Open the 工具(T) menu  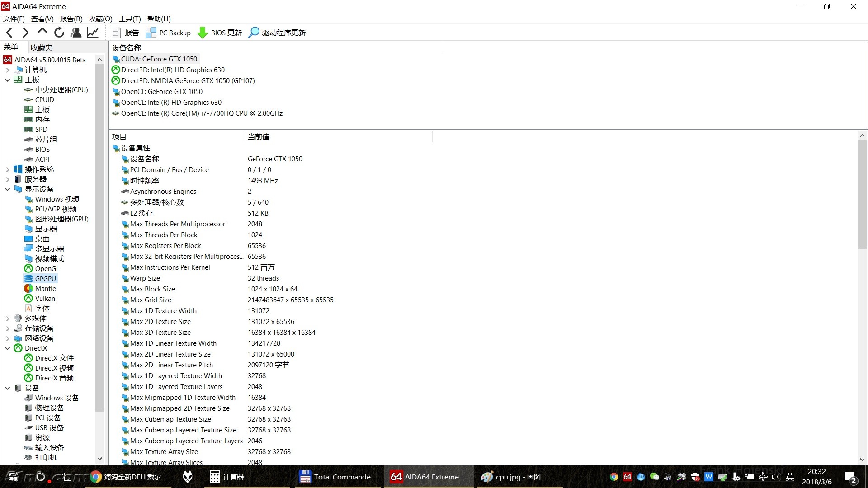(x=130, y=19)
